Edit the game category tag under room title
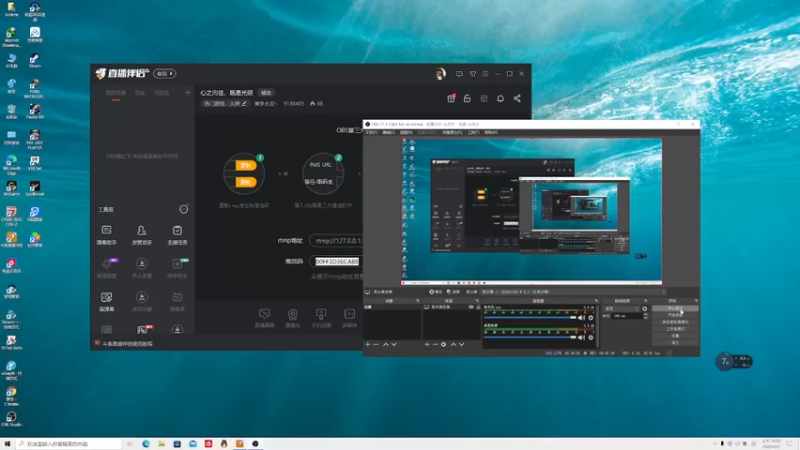The height and width of the screenshot is (450, 800). pyautogui.click(x=224, y=104)
